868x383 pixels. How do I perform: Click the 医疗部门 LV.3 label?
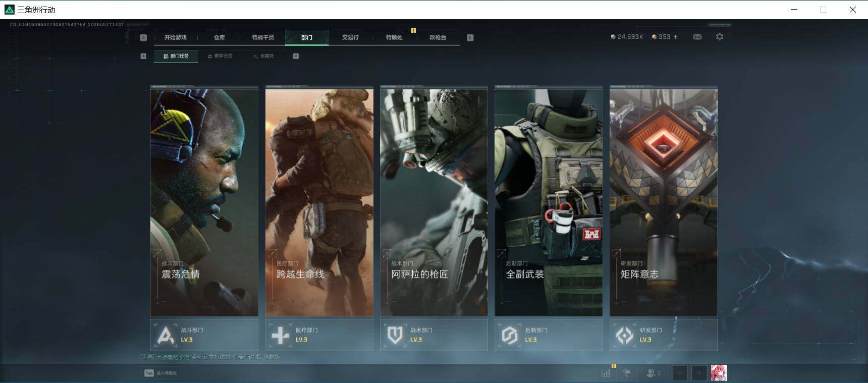pyautogui.click(x=301, y=340)
